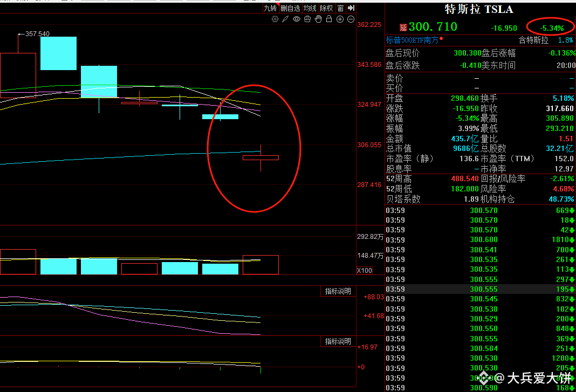Select the feather drawing tool icon
Screen dimensions: 576x392
pos(285,19)
